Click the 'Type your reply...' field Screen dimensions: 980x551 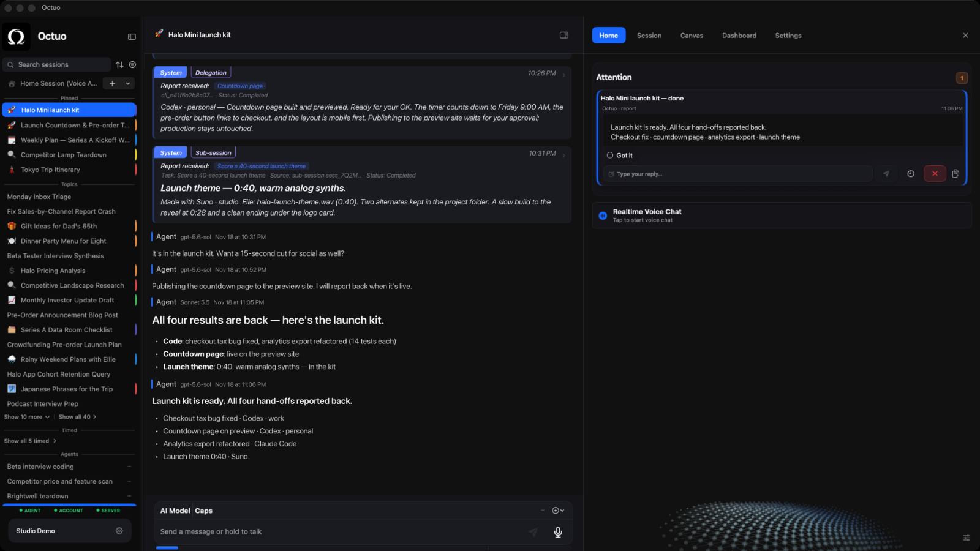click(x=737, y=174)
